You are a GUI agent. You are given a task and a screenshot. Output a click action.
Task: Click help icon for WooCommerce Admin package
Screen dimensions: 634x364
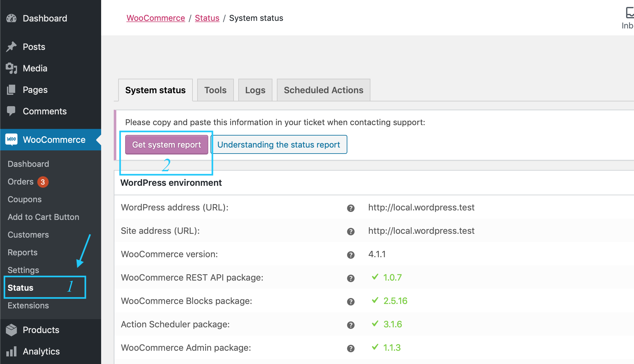click(x=351, y=348)
